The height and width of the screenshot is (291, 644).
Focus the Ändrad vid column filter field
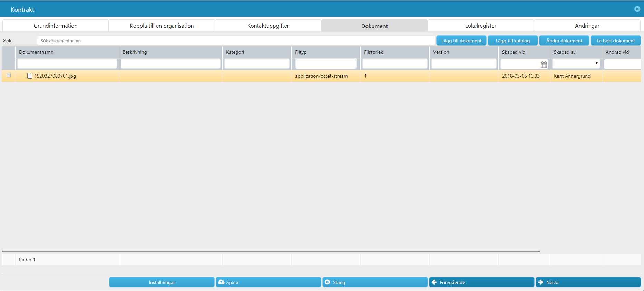[623, 63]
